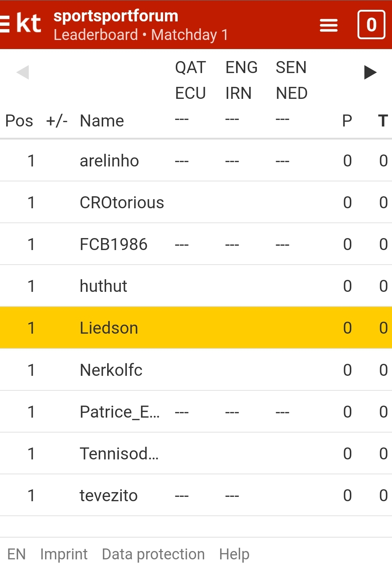Open the notification counter box showing 0
Image resolution: width=392 pixels, height=567 pixels.
[x=371, y=25]
